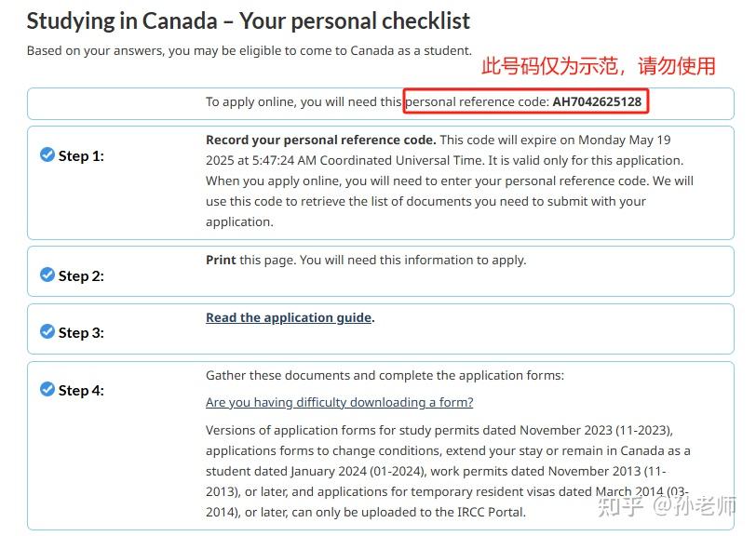Click the To apply online sentence

(304, 101)
